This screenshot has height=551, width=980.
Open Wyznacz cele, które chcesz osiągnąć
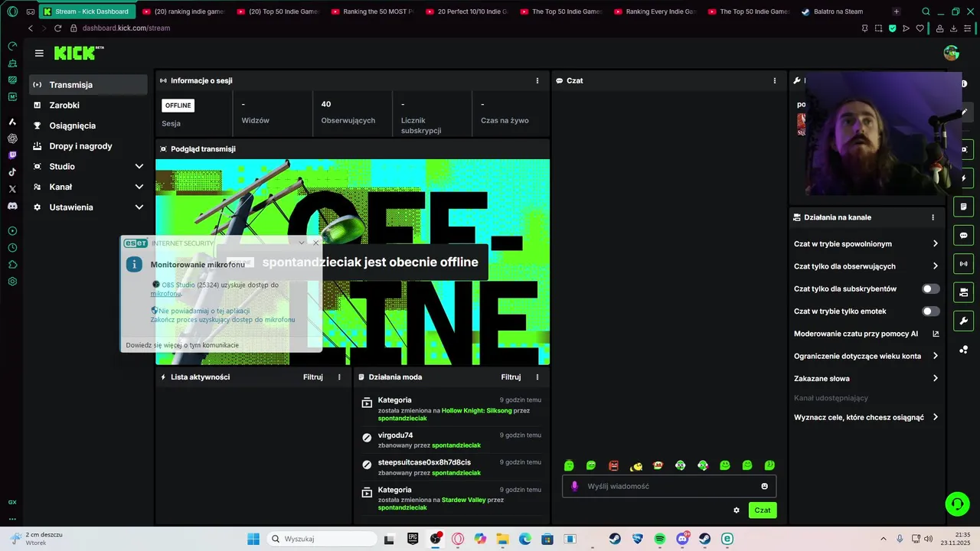tap(866, 417)
